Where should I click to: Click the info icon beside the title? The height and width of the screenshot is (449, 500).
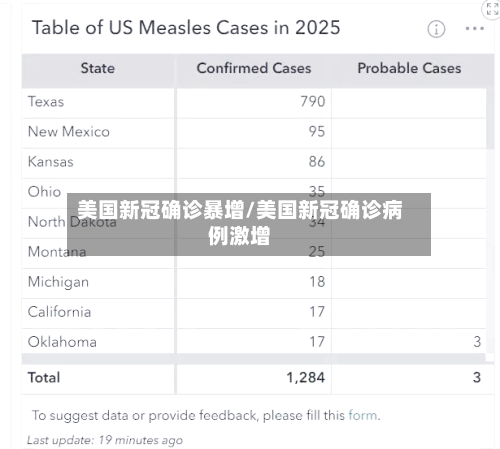(x=436, y=29)
